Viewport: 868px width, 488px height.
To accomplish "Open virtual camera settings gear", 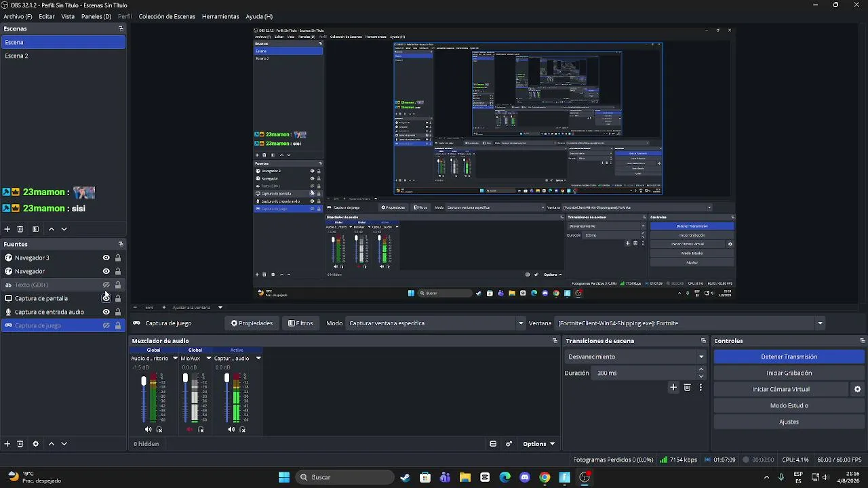I will [857, 389].
